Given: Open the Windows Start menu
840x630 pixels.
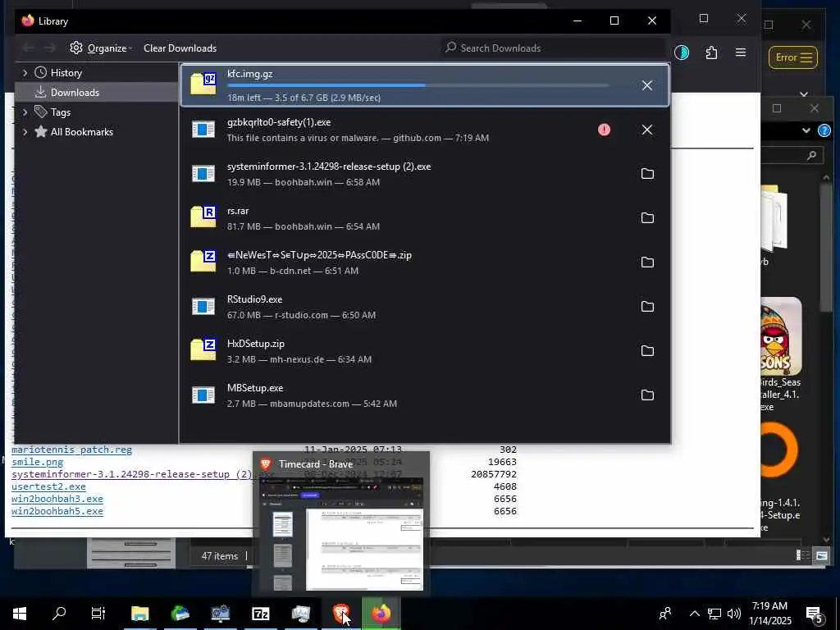Looking at the screenshot, I should [20, 614].
